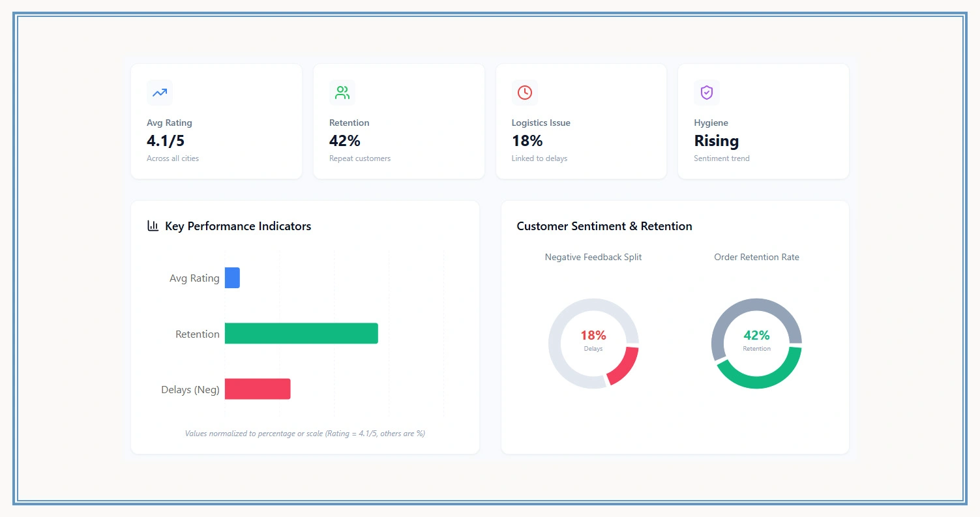Select the green users icon on Retention card

(x=342, y=93)
